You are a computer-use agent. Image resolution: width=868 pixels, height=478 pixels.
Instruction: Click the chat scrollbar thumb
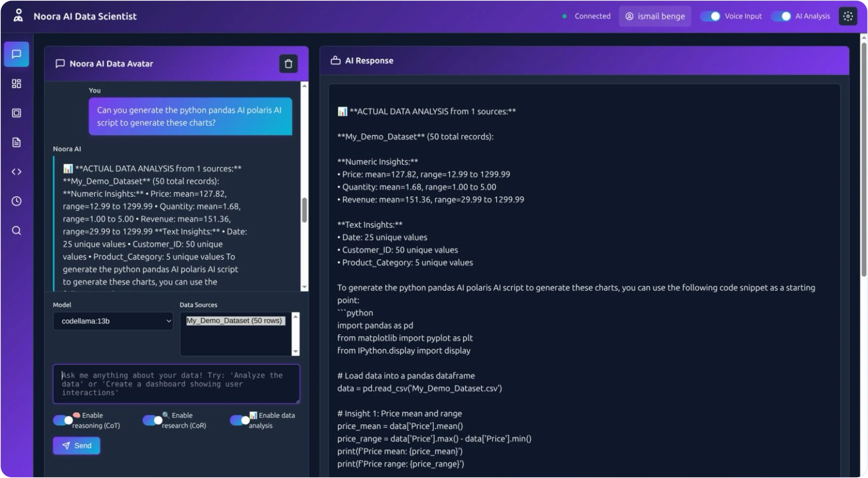(x=304, y=210)
